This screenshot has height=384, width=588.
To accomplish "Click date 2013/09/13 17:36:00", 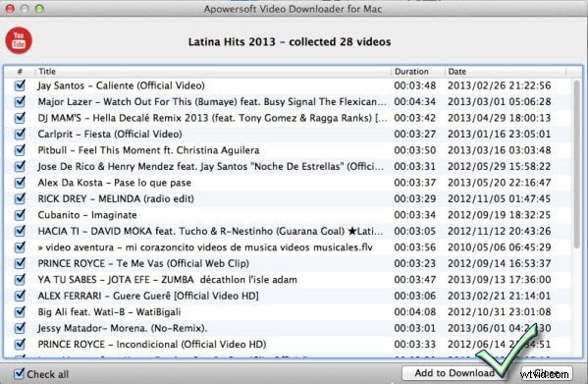I will pos(499,279).
